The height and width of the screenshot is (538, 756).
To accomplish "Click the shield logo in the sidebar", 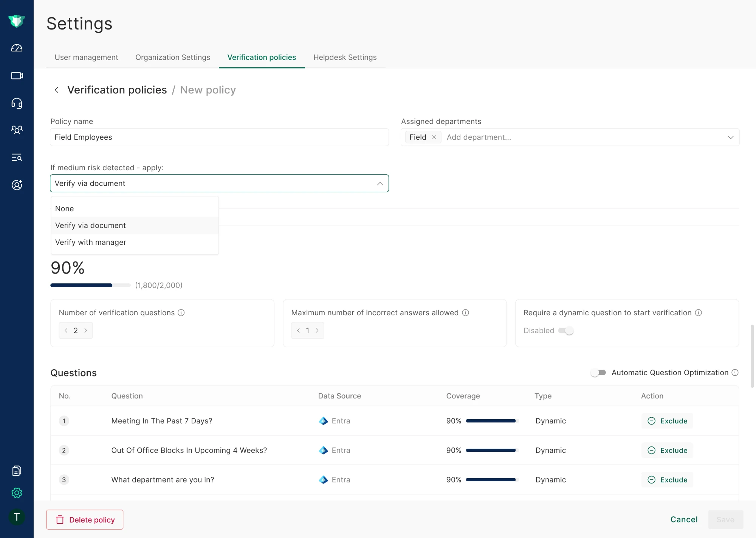I will (x=17, y=21).
